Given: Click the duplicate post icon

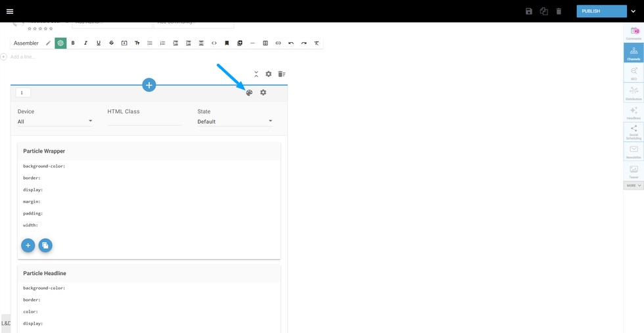Looking at the screenshot, I should tap(543, 11).
